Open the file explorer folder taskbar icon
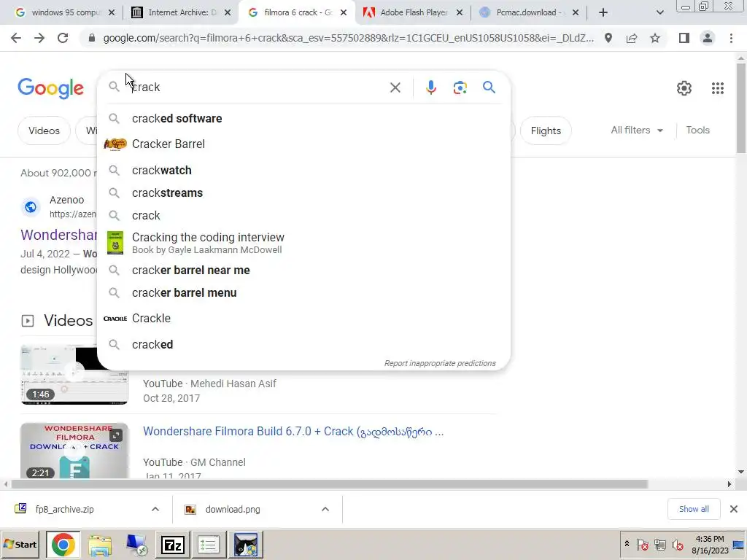This screenshot has width=747, height=560. pos(99,544)
